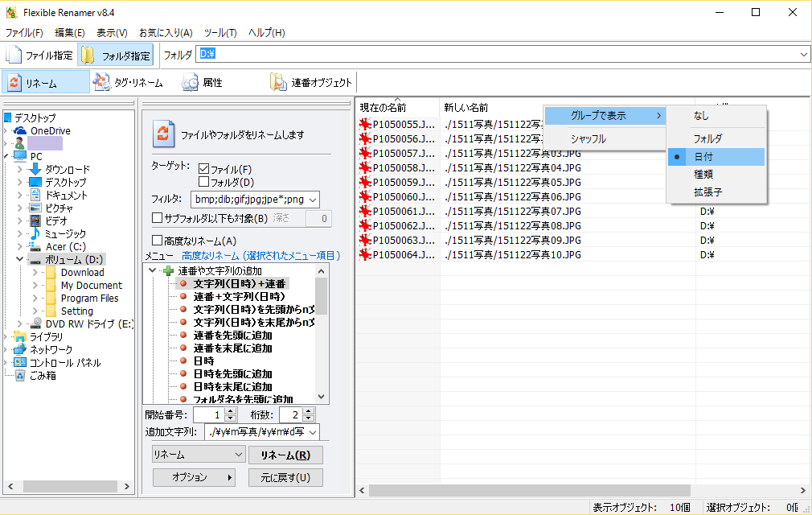Click the Flexible Renamer title bar icon
This screenshot has height=515, width=812.
coord(11,12)
